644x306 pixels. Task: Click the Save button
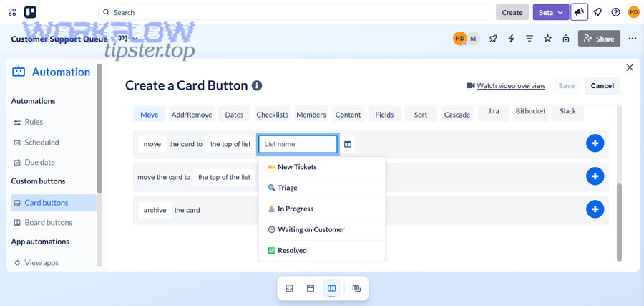pos(567,85)
